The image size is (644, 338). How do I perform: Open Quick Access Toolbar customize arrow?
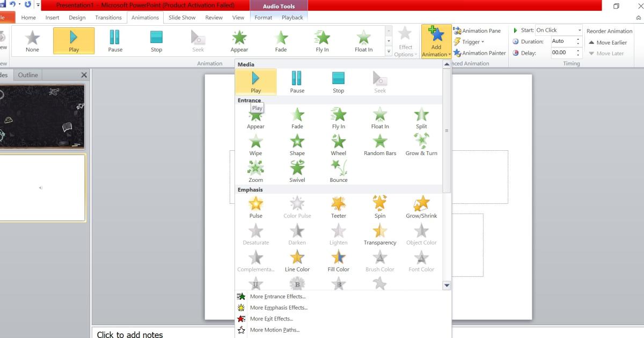click(x=38, y=5)
